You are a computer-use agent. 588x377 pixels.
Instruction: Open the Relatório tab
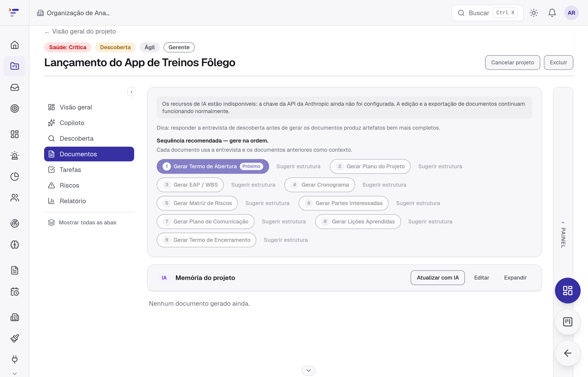tap(89, 201)
